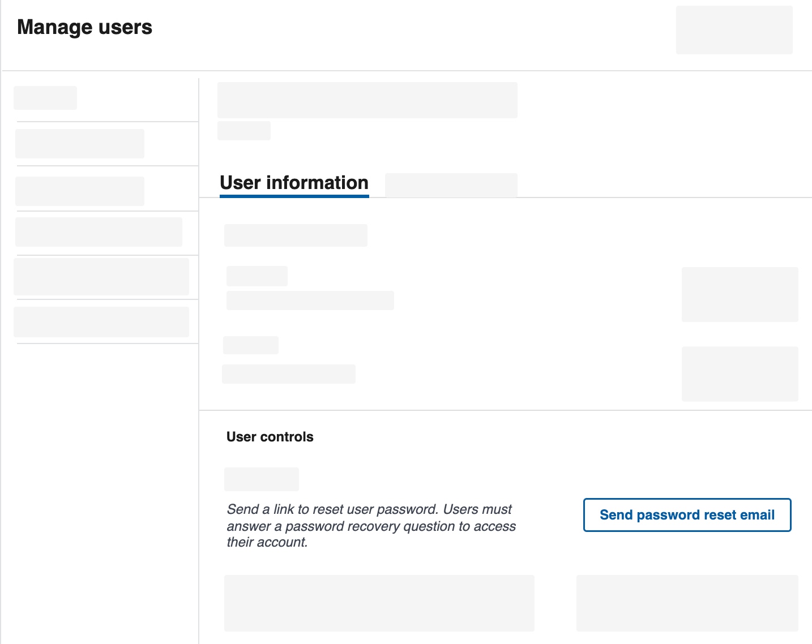Select the short placeholder heading atop the sidebar

(45, 98)
